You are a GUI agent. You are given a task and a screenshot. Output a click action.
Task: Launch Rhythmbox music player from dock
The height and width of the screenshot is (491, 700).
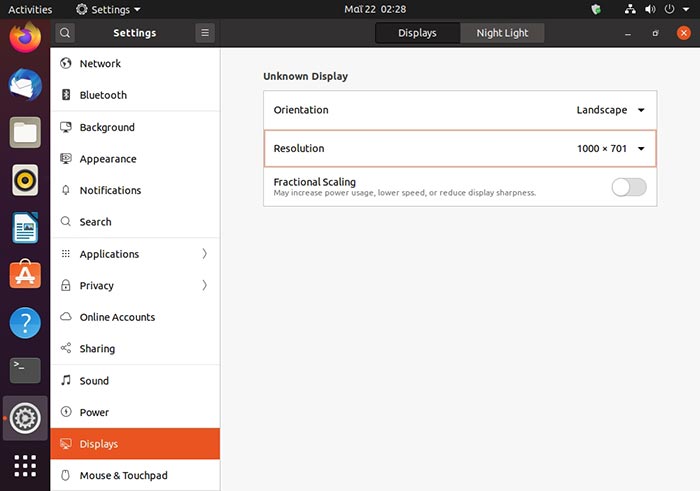25,180
